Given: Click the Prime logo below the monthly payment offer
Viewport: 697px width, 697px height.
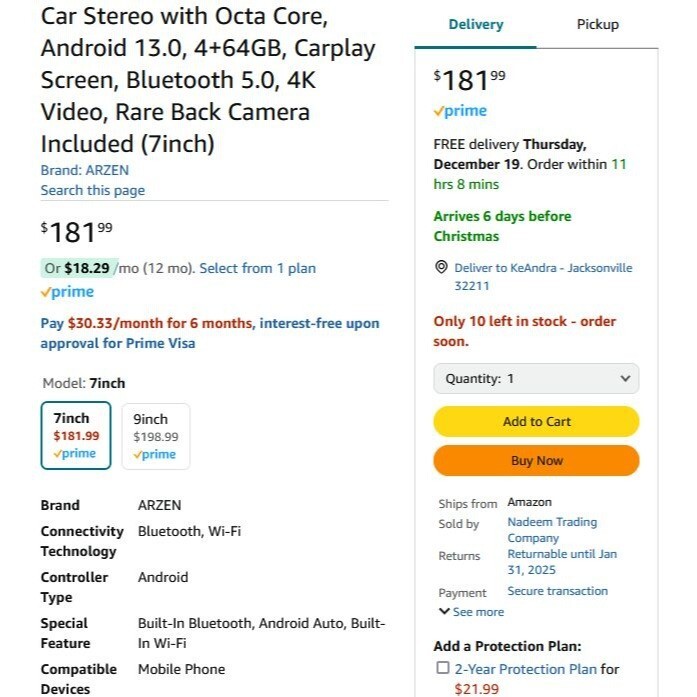Looking at the screenshot, I should (67, 292).
